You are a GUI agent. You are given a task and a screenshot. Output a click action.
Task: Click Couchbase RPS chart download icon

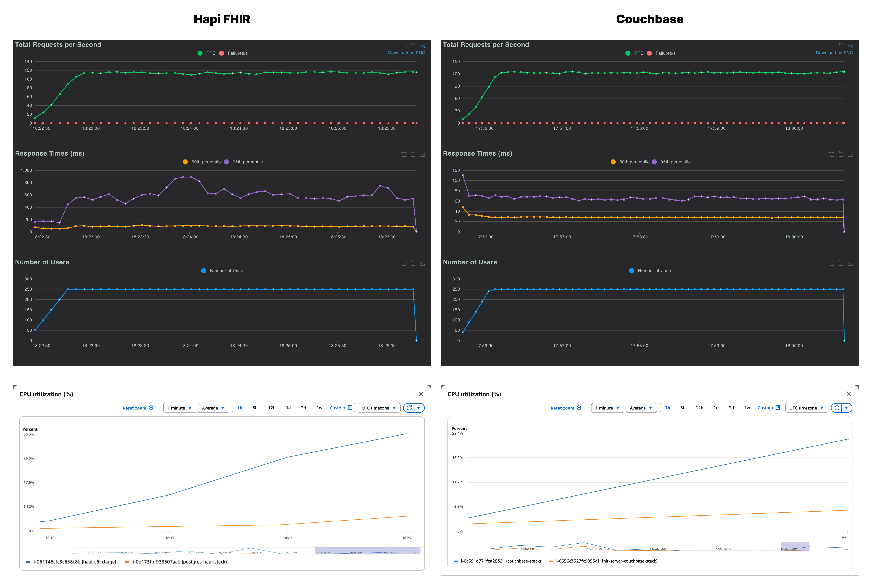pyautogui.click(x=850, y=45)
